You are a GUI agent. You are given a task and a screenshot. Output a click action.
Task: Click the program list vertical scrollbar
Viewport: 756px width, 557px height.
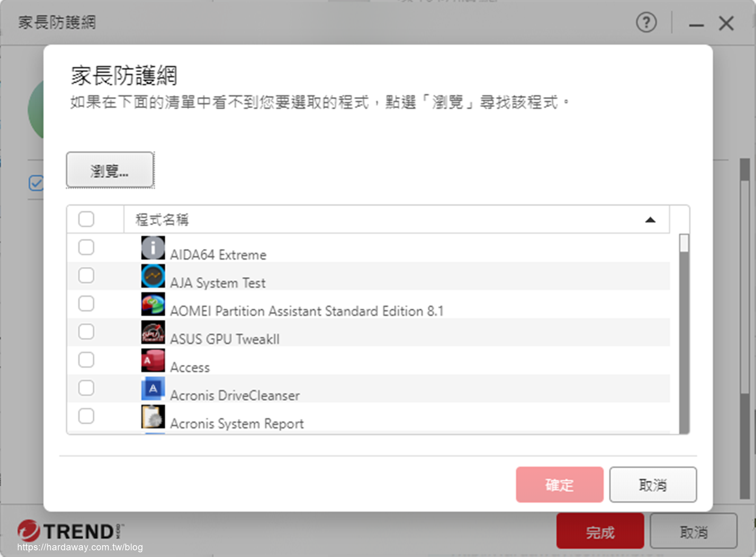click(x=684, y=334)
